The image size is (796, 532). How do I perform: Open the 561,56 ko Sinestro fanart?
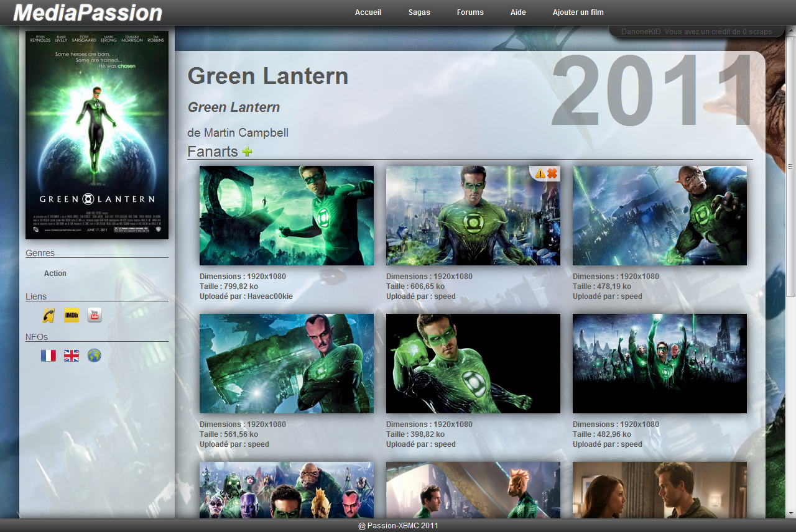click(x=287, y=364)
